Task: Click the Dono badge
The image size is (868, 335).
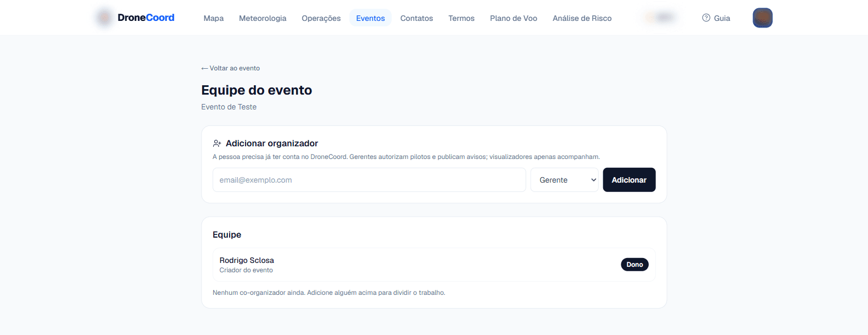Action: tap(635, 265)
